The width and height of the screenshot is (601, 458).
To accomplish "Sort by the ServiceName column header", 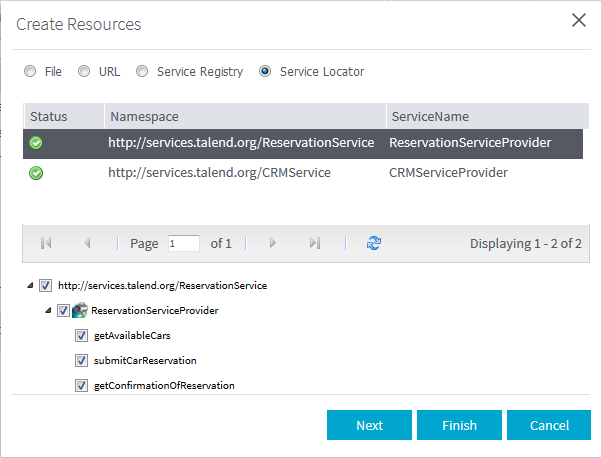I will (484, 116).
